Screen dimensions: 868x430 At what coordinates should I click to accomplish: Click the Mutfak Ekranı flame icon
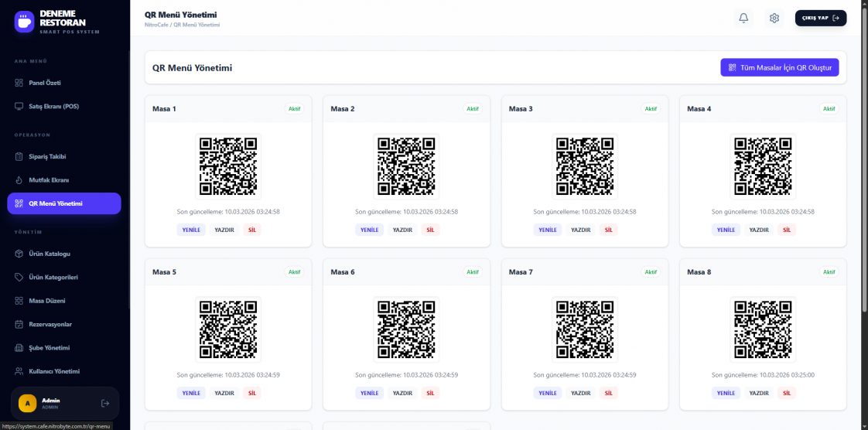[19, 180]
